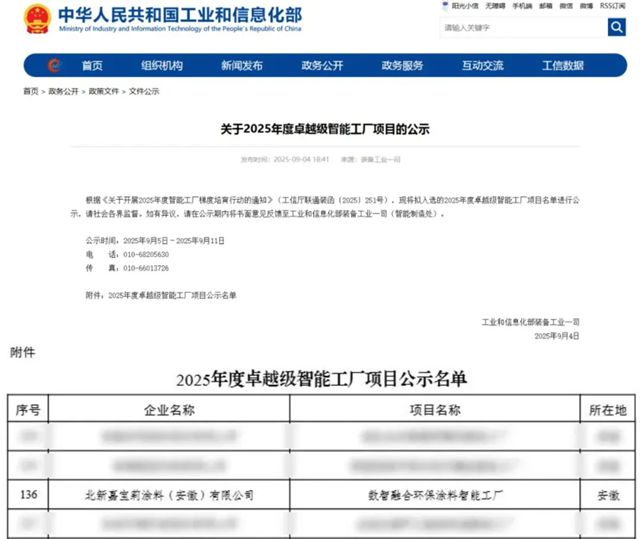Image resolution: width=640 pixels, height=539 pixels.
Task: Open the 工信数据 navigation menu item
Action: (x=563, y=65)
